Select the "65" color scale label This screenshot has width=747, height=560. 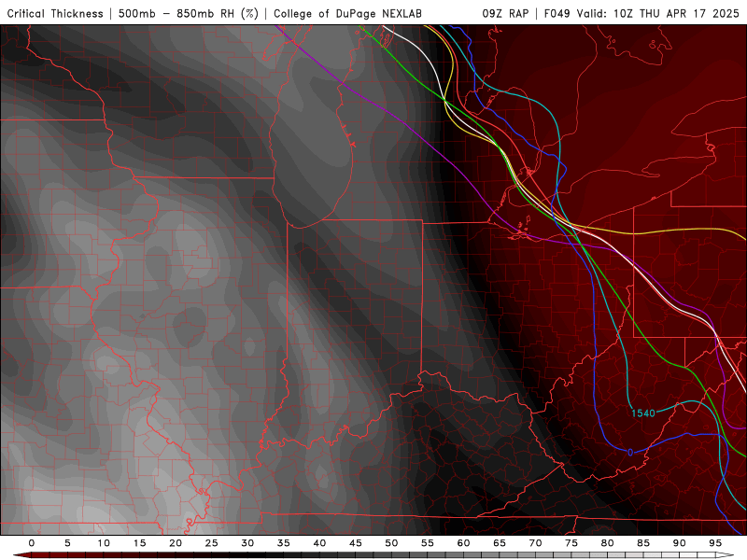point(500,543)
